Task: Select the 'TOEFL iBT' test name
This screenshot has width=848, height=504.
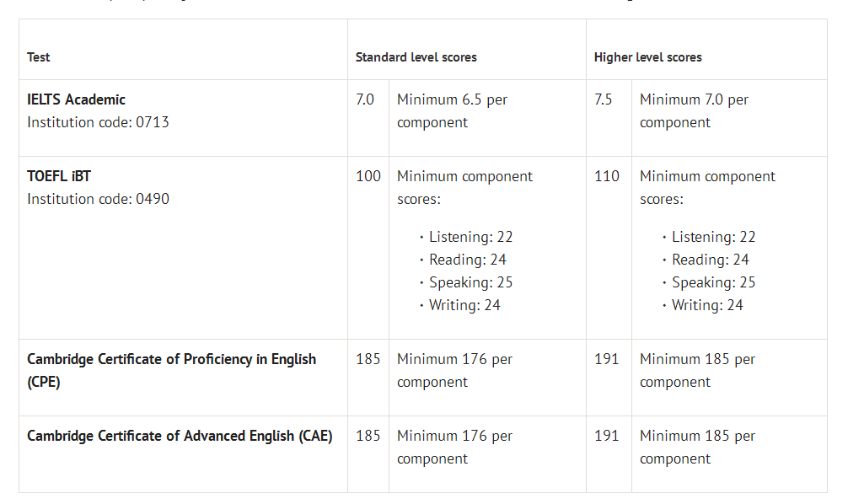Action: click(59, 176)
